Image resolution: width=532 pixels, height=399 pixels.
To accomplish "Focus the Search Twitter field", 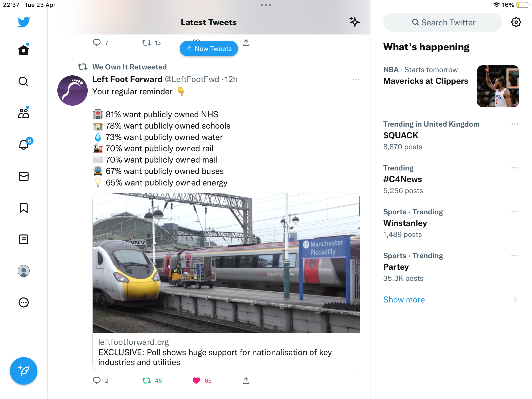I will (x=443, y=22).
